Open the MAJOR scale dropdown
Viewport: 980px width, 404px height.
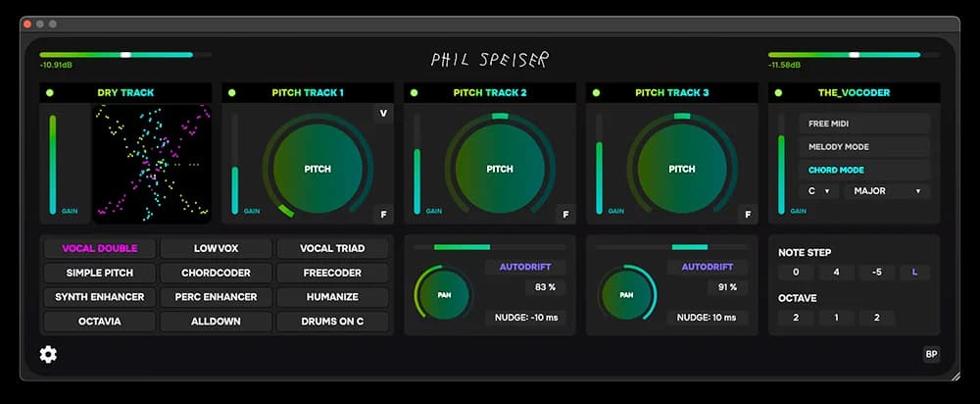(x=887, y=191)
